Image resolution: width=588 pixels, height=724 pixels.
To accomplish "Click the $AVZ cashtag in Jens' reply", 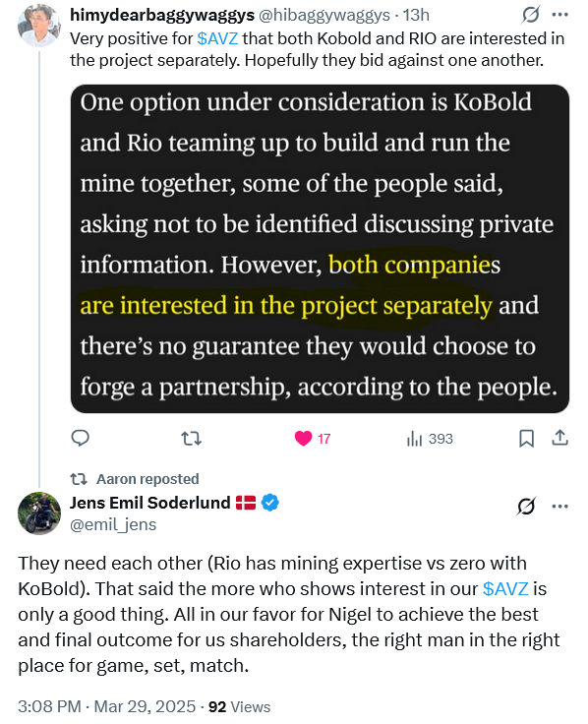I will [x=505, y=588].
